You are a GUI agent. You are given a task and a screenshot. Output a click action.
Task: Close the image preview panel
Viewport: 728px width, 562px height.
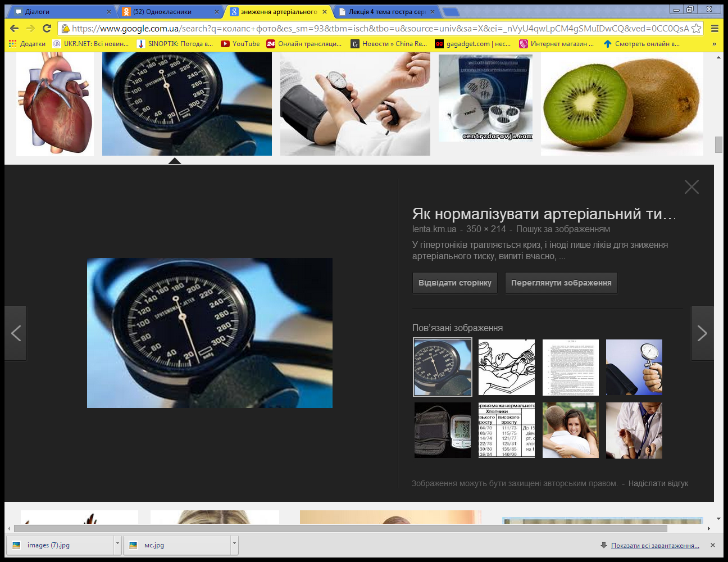(x=691, y=187)
